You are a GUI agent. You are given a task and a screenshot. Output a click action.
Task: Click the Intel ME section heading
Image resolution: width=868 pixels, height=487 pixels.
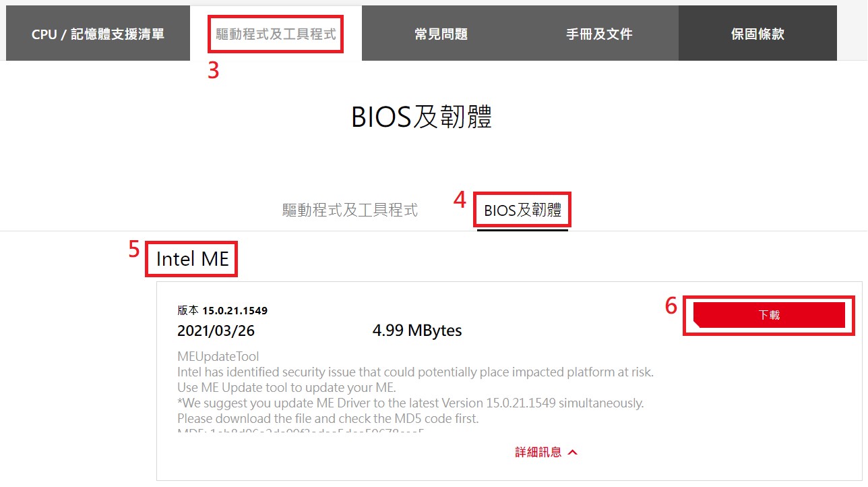click(x=192, y=259)
